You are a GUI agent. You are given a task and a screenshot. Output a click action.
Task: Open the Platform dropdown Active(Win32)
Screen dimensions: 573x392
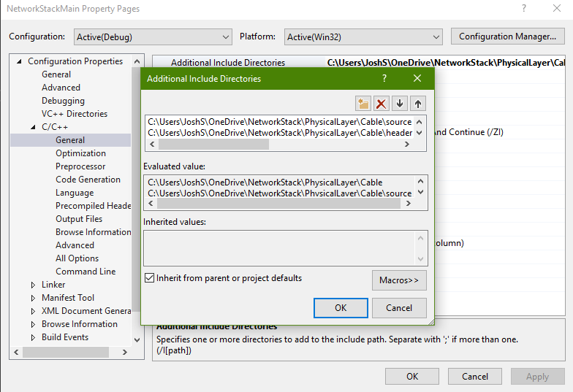(x=363, y=36)
